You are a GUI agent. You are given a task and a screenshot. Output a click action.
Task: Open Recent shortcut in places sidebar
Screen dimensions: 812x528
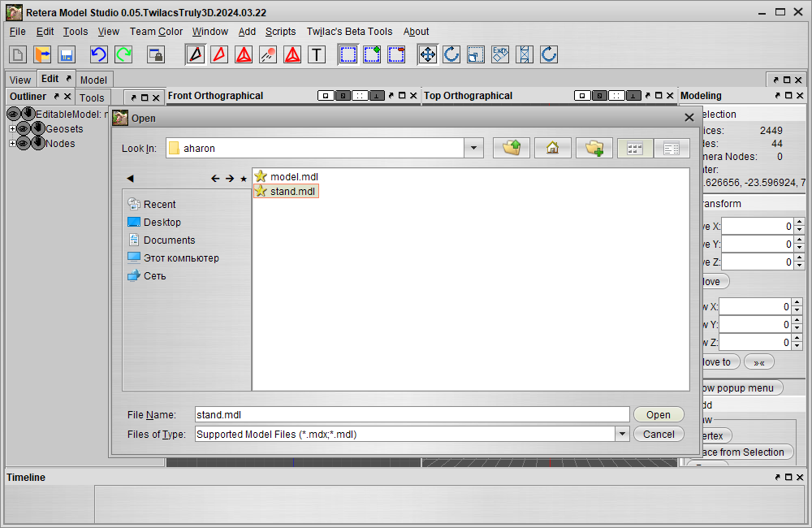(x=153, y=204)
